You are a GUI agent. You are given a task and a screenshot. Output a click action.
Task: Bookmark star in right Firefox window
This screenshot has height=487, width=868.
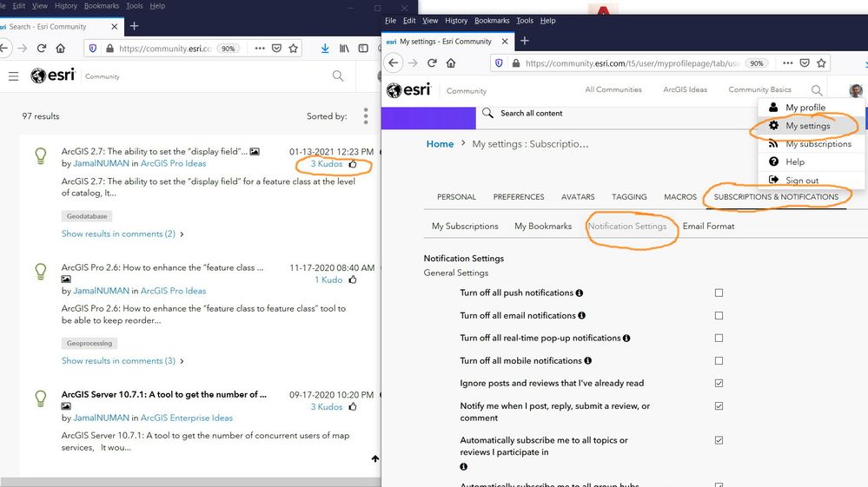click(821, 63)
